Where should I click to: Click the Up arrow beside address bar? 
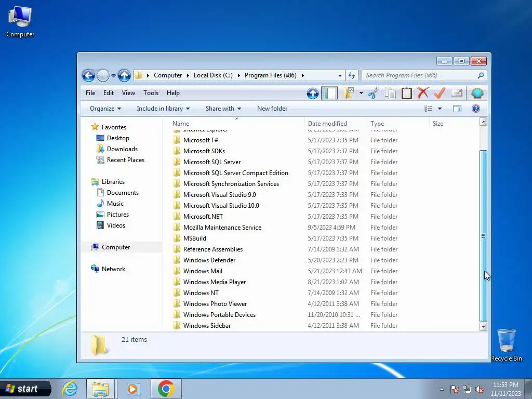[x=124, y=75]
